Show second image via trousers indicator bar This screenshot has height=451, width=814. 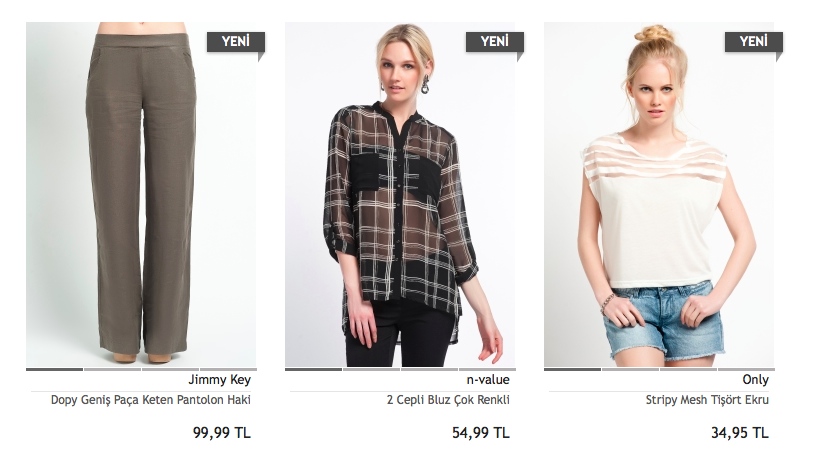tap(113, 370)
